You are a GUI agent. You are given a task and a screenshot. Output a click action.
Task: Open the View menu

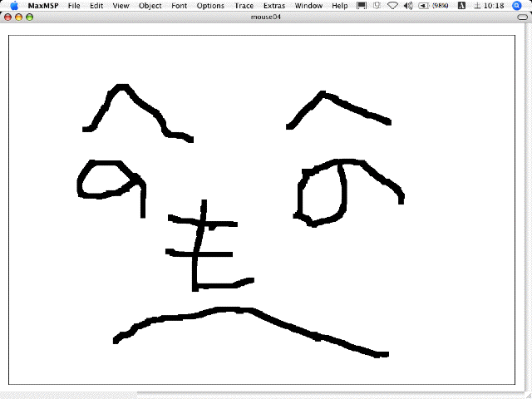[121, 6]
